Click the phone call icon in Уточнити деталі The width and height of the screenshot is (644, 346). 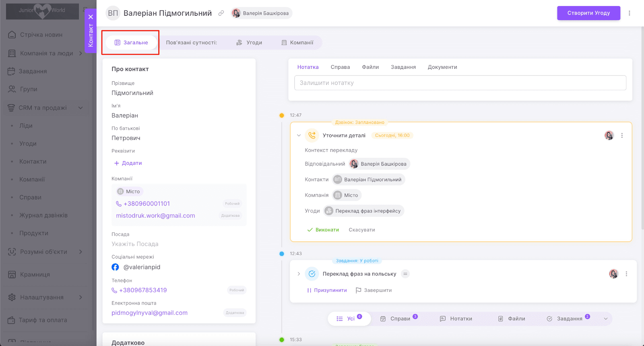312,135
